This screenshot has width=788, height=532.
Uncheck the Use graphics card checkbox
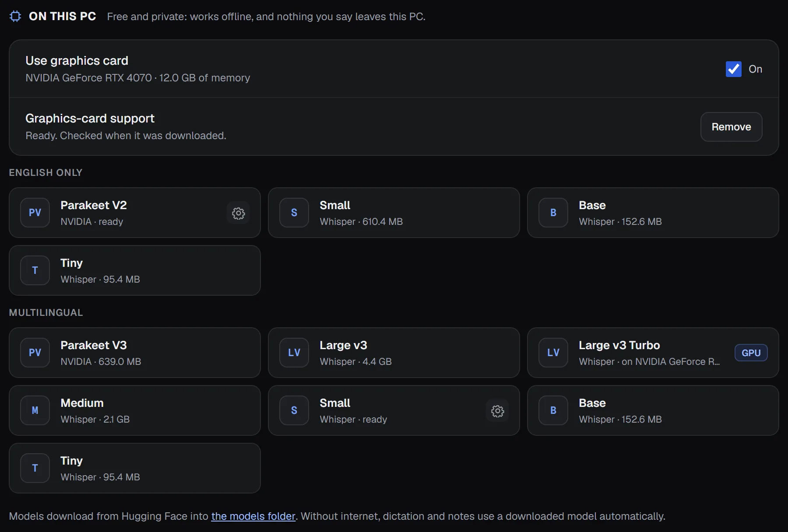pos(734,69)
